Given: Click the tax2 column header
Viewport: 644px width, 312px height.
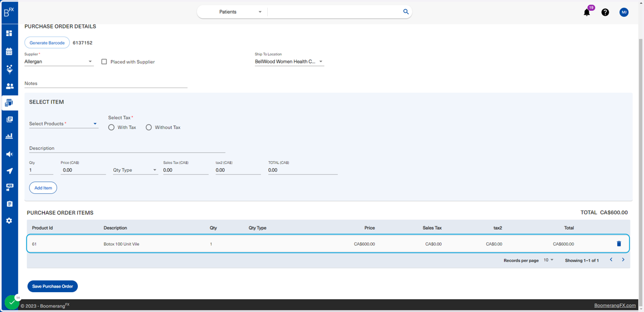Looking at the screenshot, I should pos(497,228).
